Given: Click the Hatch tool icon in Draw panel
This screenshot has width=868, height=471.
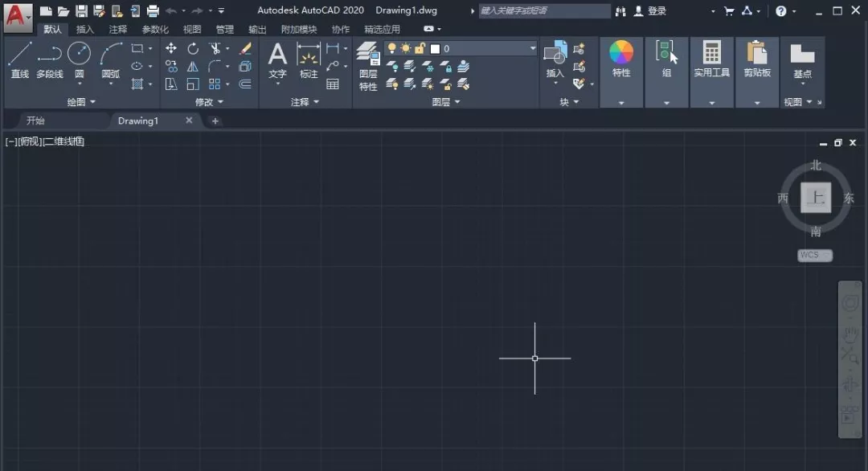Looking at the screenshot, I should (x=137, y=84).
